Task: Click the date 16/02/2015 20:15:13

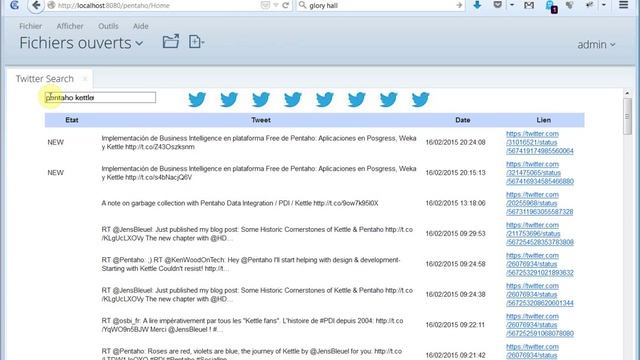Action: (x=456, y=173)
